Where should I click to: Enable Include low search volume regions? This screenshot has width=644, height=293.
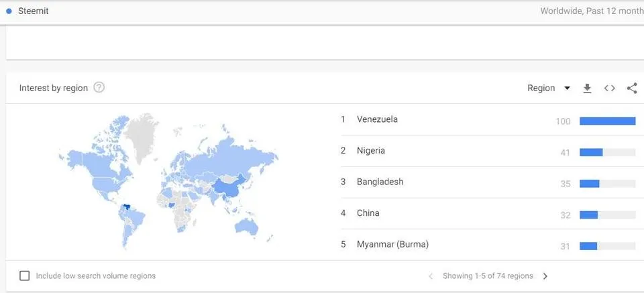click(25, 276)
